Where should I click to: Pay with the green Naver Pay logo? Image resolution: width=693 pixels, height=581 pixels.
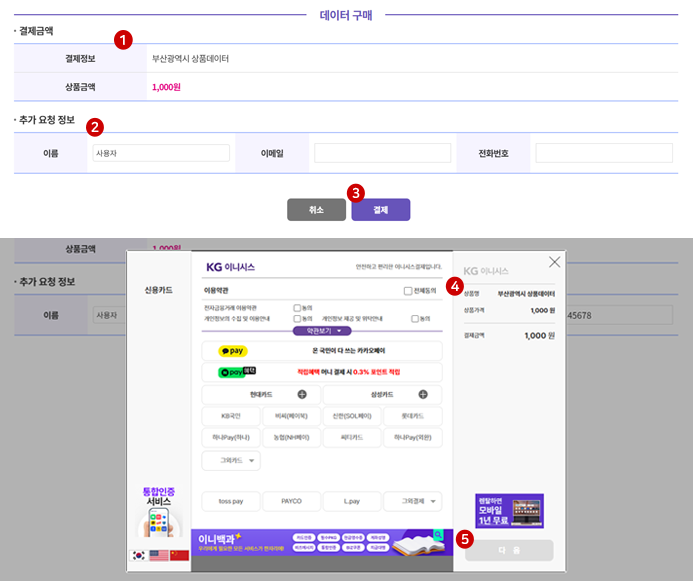point(237,372)
